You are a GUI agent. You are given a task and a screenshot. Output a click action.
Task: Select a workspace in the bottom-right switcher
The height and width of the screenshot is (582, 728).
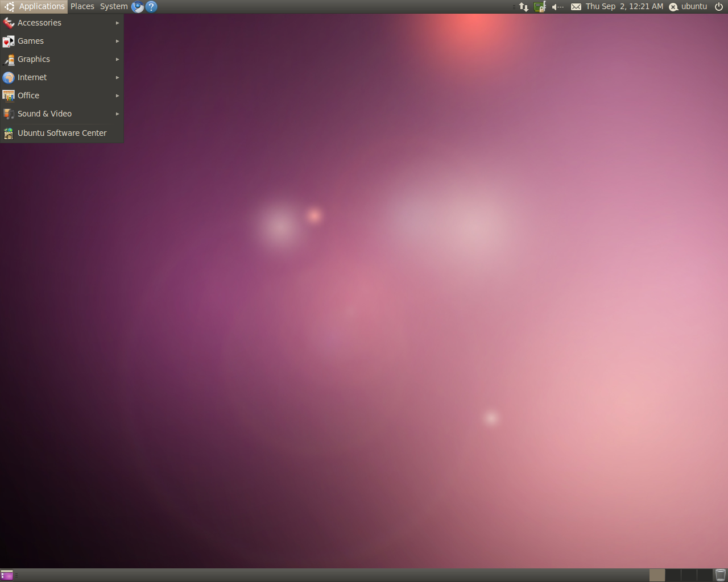pyautogui.click(x=657, y=575)
